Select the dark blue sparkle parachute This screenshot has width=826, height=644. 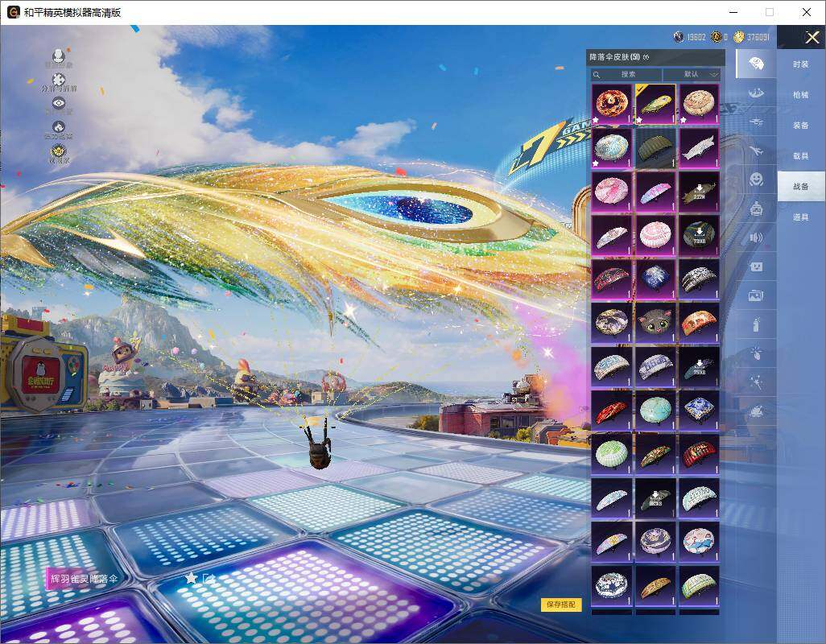pos(655,279)
